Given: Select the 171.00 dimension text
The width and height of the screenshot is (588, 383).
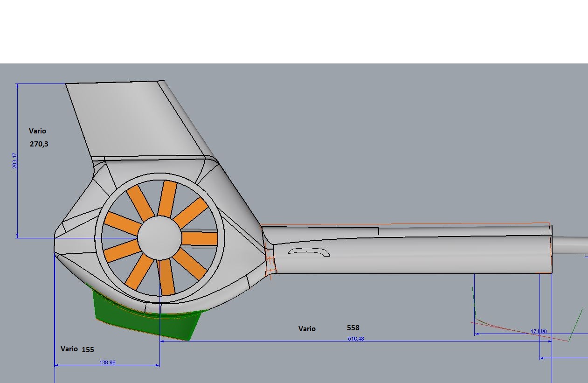Looking at the screenshot, I should tap(539, 332).
